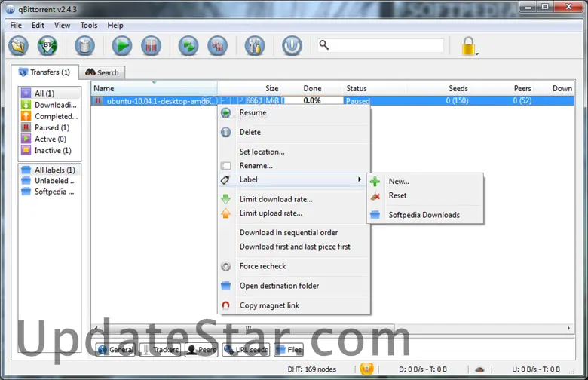The width and height of the screenshot is (588, 380).
Task: Click the DHT: 169 nodes status text
Action: 312,369
